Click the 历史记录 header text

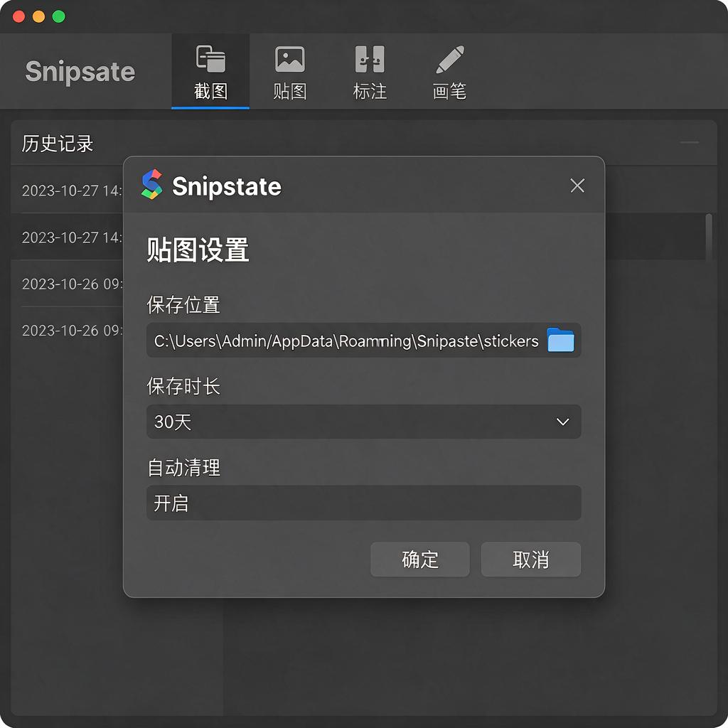pos(58,144)
